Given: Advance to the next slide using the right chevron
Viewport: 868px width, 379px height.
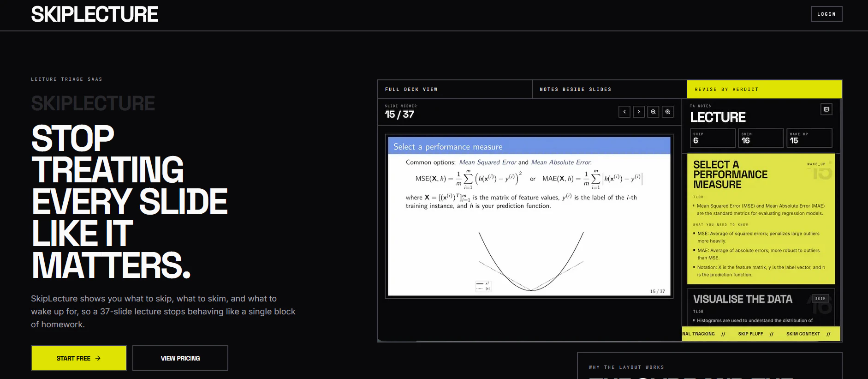Looking at the screenshot, I should coord(639,112).
